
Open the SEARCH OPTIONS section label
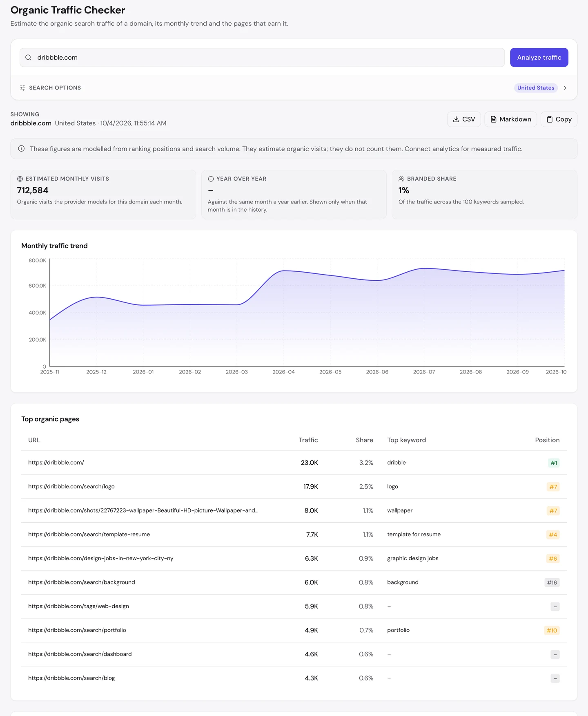55,88
